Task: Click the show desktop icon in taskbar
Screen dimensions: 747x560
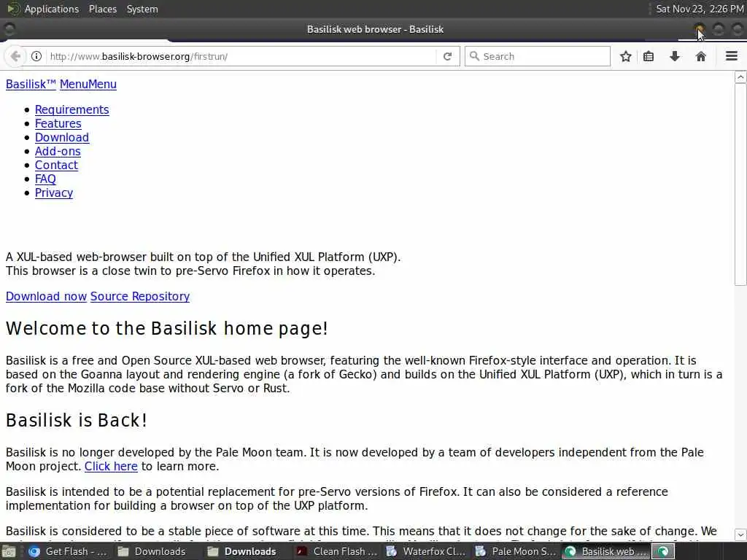Action: click(x=9, y=551)
